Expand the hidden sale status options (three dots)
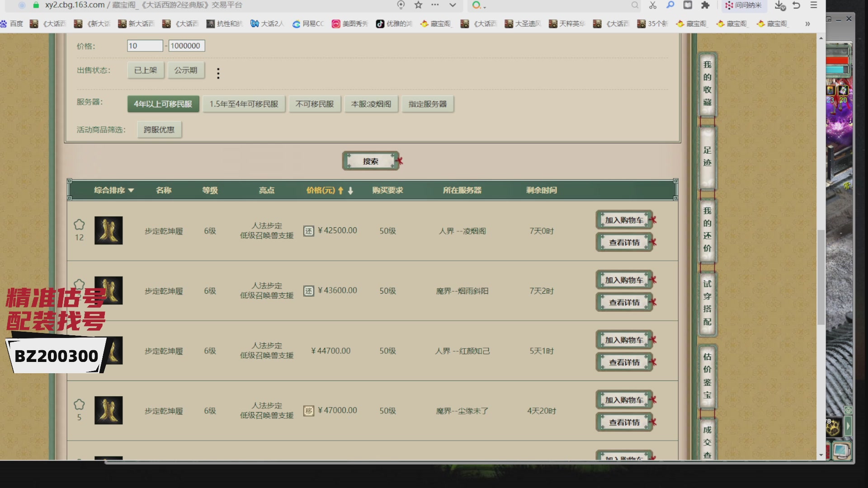Viewport: 868px width, 488px height. click(x=218, y=73)
